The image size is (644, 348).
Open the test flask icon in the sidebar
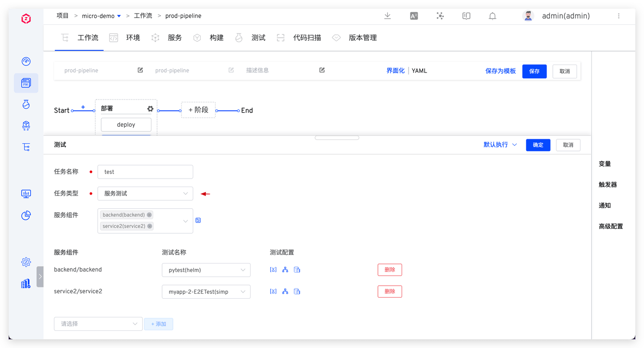26,104
